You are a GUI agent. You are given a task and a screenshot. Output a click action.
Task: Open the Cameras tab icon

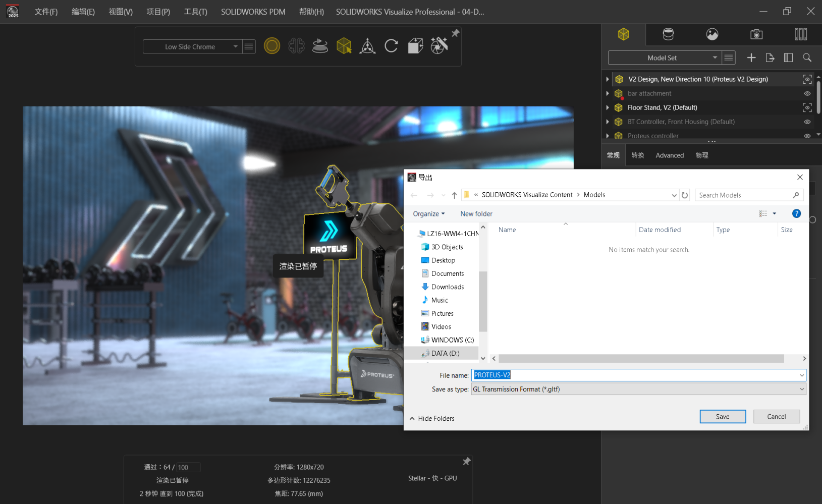click(x=756, y=34)
